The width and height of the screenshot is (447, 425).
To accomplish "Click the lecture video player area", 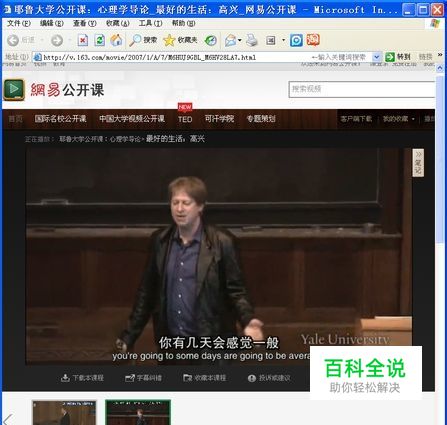I will click(x=219, y=256).
